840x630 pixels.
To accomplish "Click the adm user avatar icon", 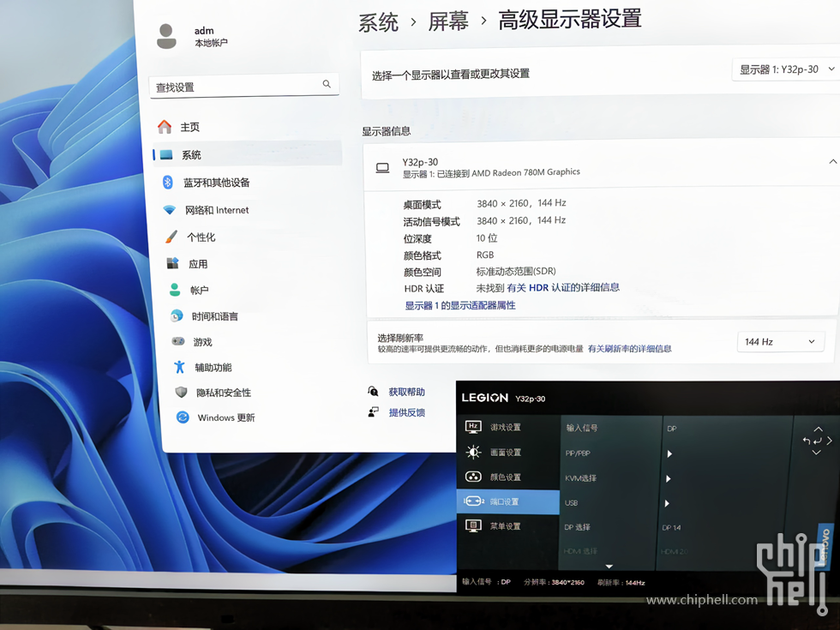I will pyautogui.click(x=166, y=36).
